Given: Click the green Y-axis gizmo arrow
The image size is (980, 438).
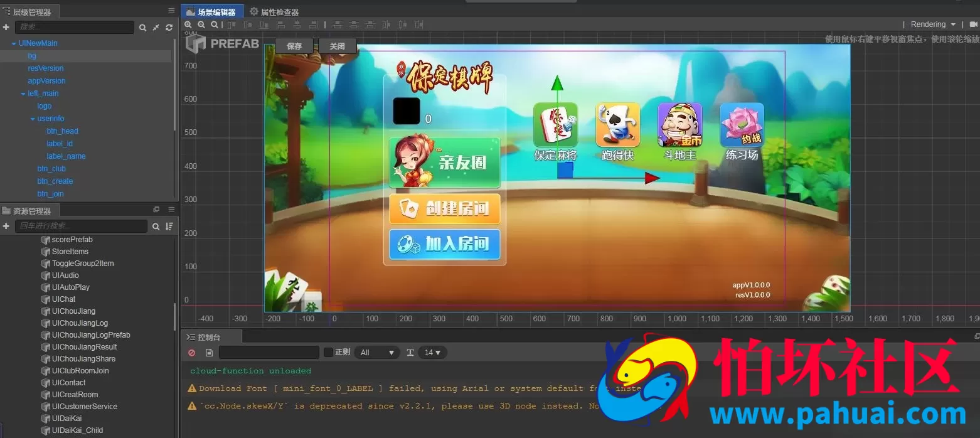Looking at the screenshot, I should coord(557,83).
